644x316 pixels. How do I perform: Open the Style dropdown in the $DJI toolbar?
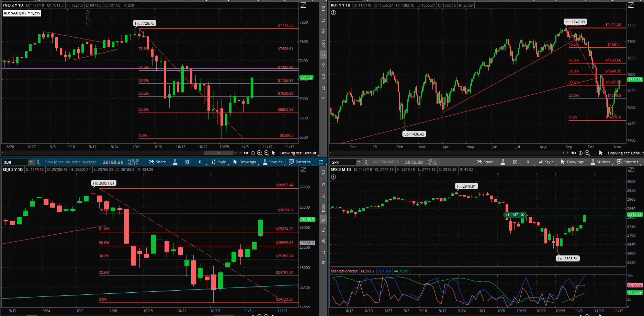pos(219,162)
